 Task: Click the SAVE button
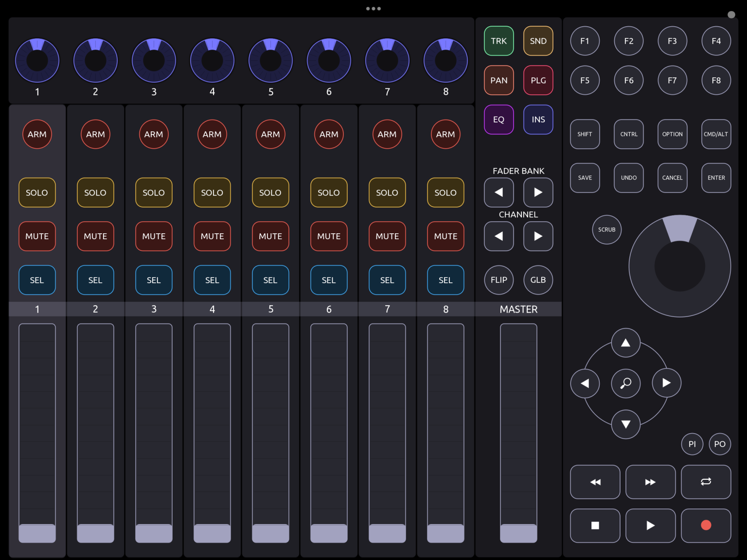click(585, 178)
